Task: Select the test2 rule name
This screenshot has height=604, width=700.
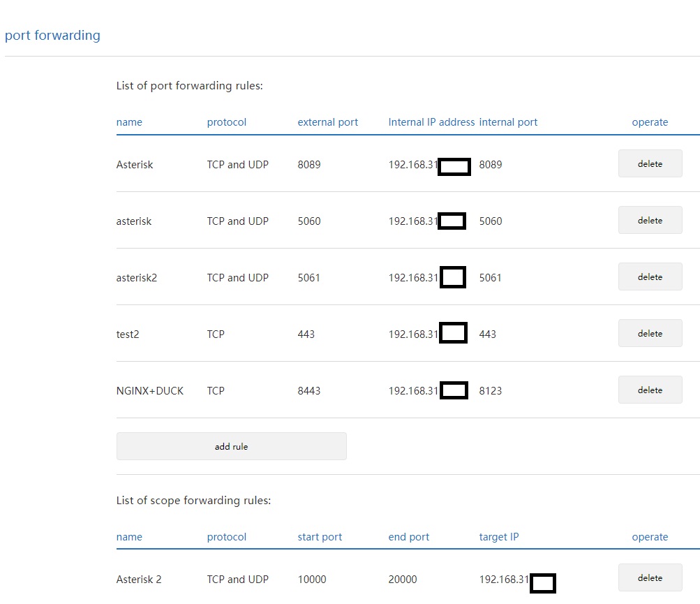Action: click(x=128, y=334)
